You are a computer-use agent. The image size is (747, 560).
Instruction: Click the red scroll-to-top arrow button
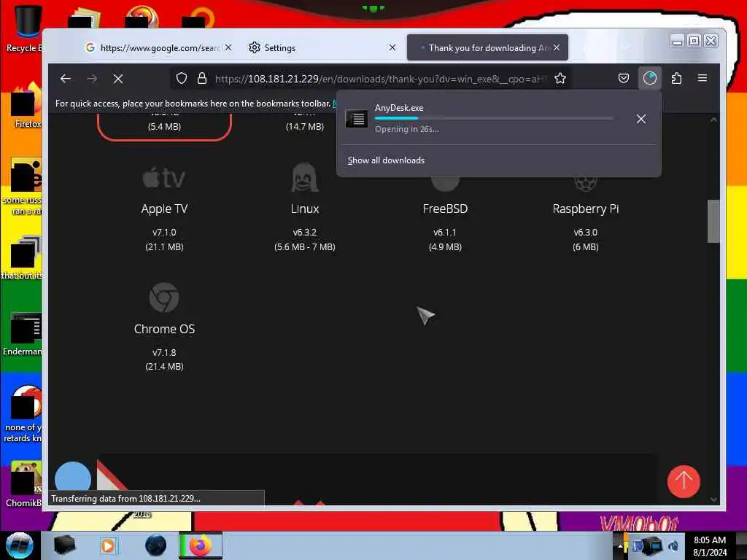point(683,481)
